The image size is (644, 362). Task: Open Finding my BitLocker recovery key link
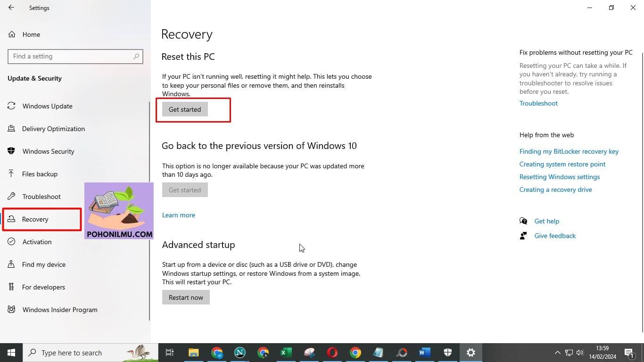click(x=569, y=151)
